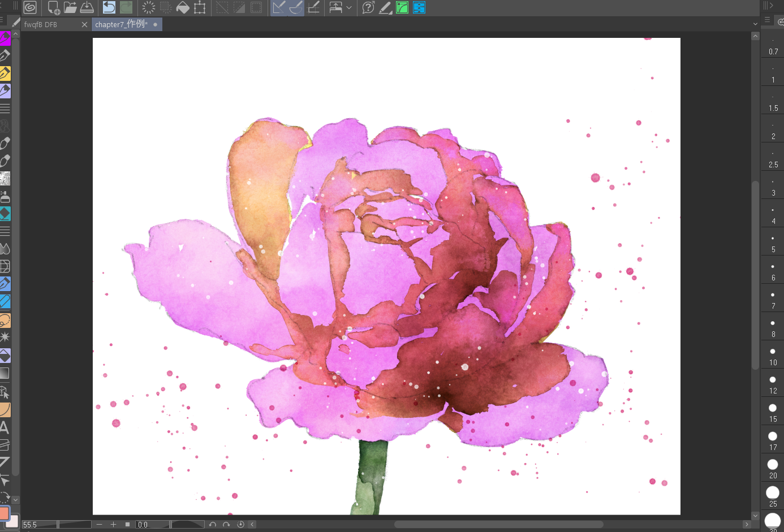Select the magenta pen sub tool

click(5, 38)
